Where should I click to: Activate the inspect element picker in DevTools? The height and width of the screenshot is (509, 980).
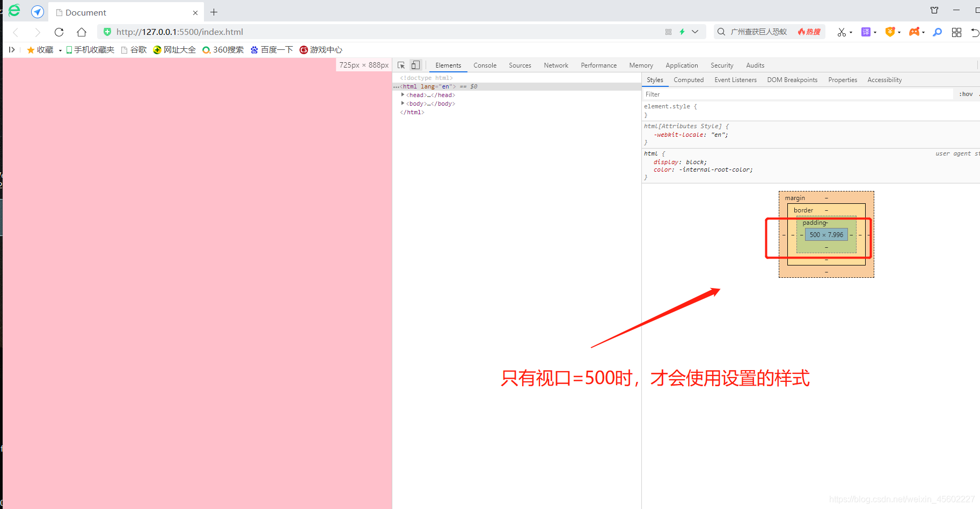tap(401, 65)
